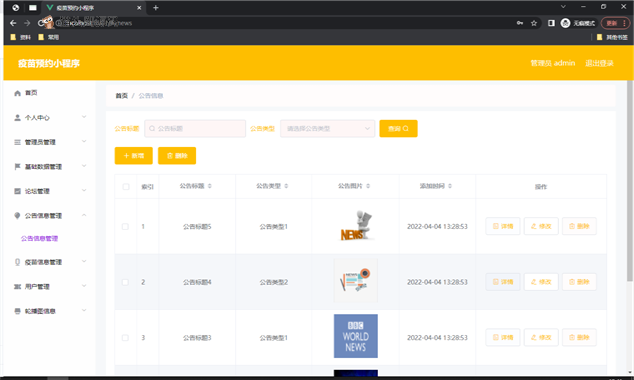Check the checkbox for row 公告标题3
The width and height of the screenshot is (634, 380).
coord(125,338)
